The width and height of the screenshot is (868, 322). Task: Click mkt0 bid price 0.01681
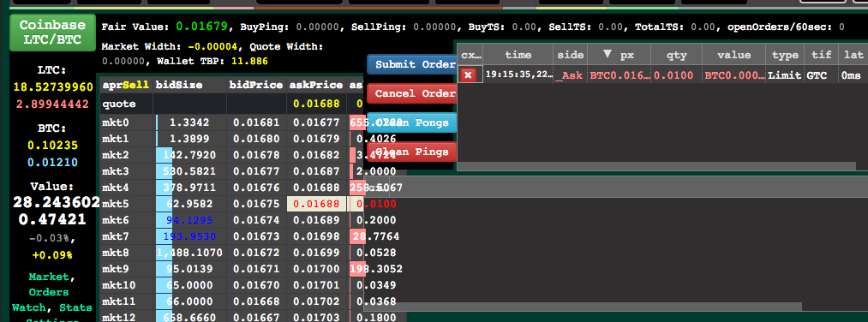click(x=256, y=122)
